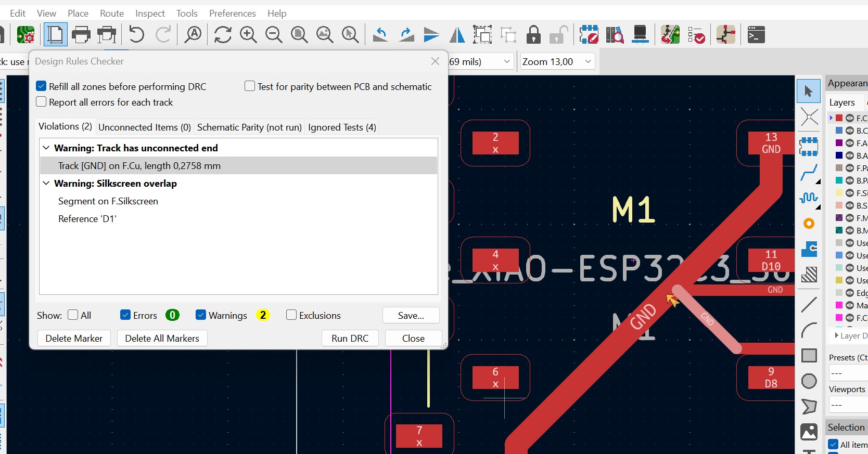Screen dimensions: 868x454
Task: Select the Draw rectangle tool
Action: click(809, 356)
